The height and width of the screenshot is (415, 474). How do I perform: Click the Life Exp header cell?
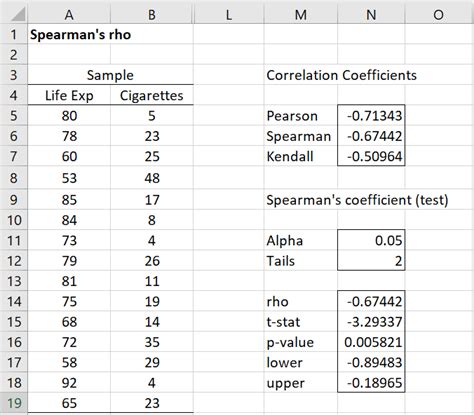tap(69, 96)
